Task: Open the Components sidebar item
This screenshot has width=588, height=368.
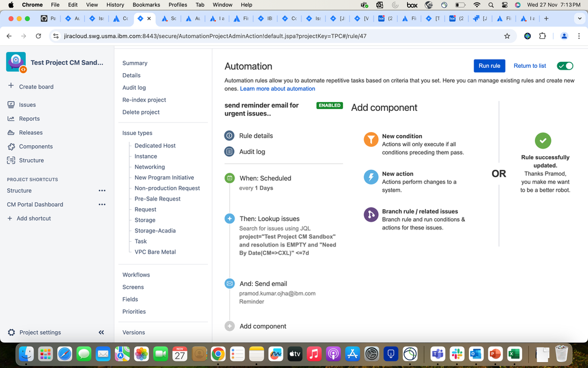Action: click(x=35, y=146)
